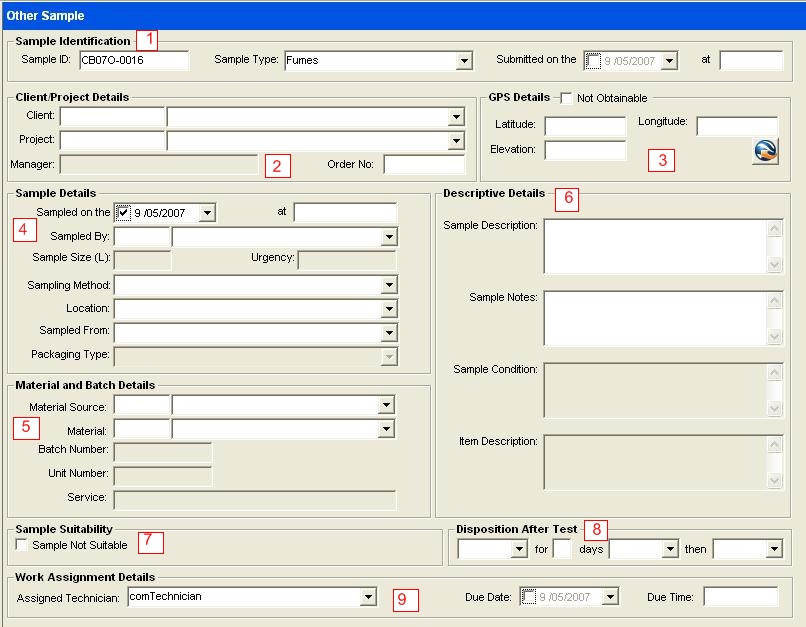This screenshot has height=627, width=806.
Task: Tick the Sample Not Suitable checkbox
Action: click(22, 545)
